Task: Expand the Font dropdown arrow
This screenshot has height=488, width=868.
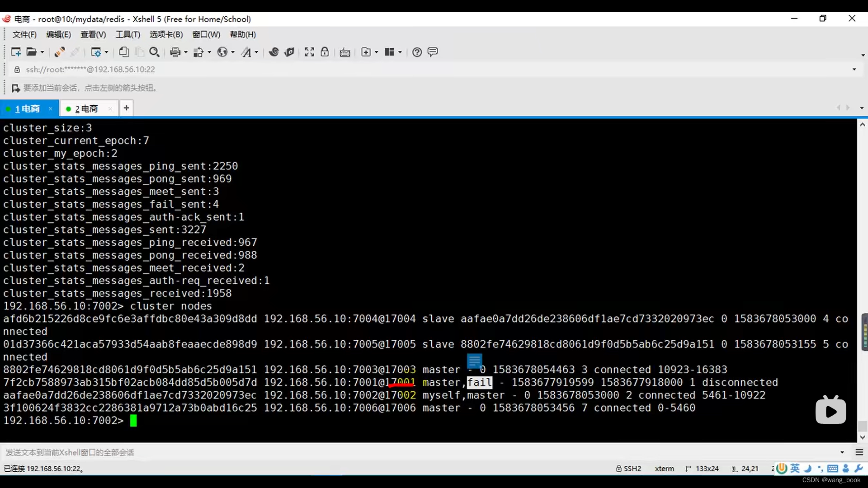Action: coord(256,52)
